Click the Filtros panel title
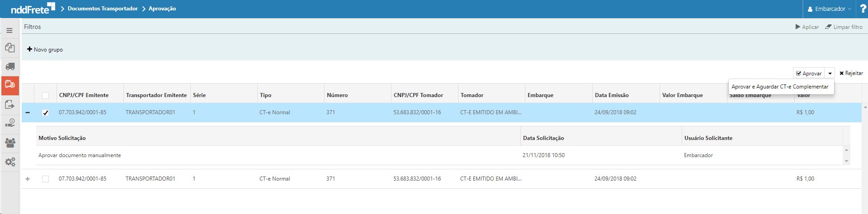This screenshot has height=214, width=868. pyautogui.click(x=33, y=27)
